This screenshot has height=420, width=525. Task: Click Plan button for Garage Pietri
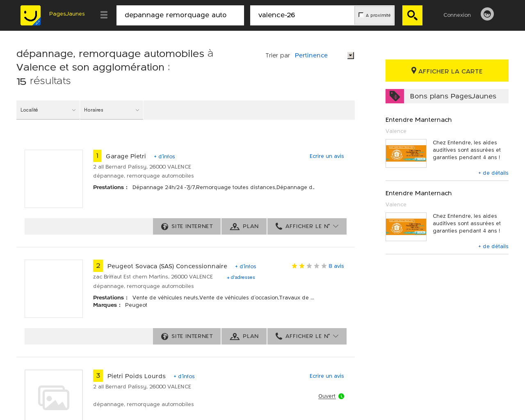(x=244, y=226)
